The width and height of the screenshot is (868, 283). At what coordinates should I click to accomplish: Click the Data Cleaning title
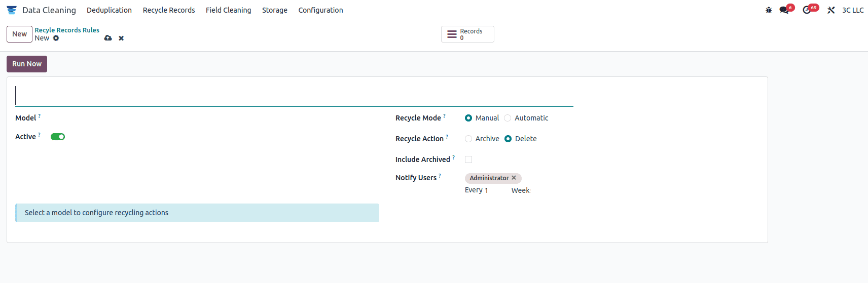49,10
